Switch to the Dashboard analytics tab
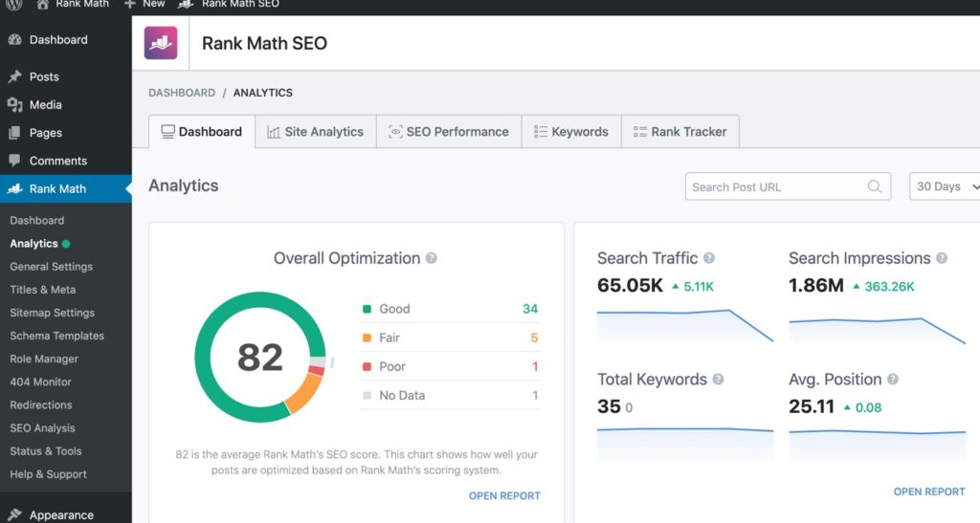 click(x=202, y=132)
